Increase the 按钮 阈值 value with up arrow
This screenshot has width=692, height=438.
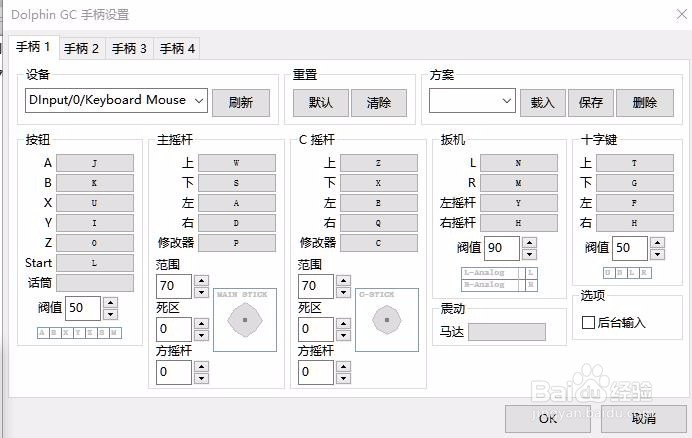[110, 302]
